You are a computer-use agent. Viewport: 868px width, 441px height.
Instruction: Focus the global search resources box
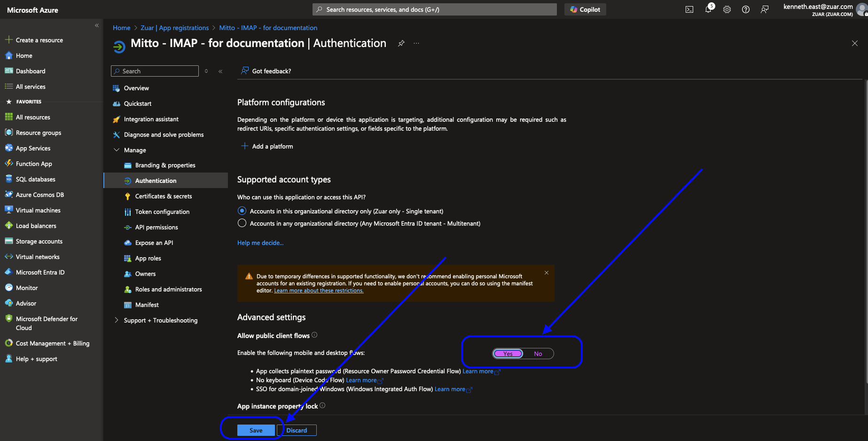435,9
